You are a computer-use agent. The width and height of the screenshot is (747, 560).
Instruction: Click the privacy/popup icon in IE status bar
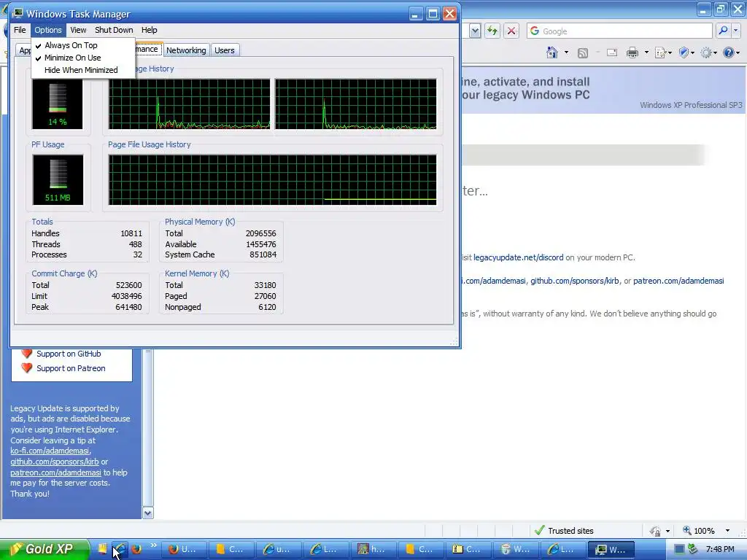pyautogui.click(x=656, y=531)
